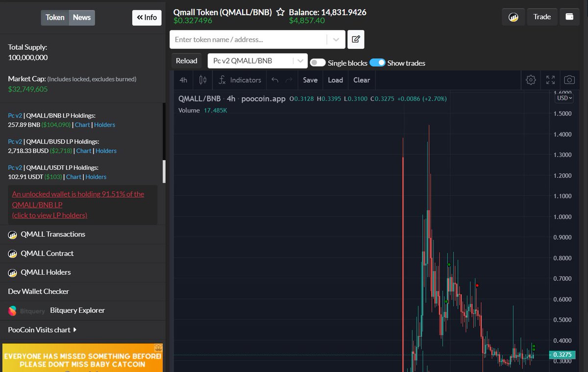Click the icon beside QMALL Contract
This screenshot has width=588, height=372.
click(x=13, y=254)
